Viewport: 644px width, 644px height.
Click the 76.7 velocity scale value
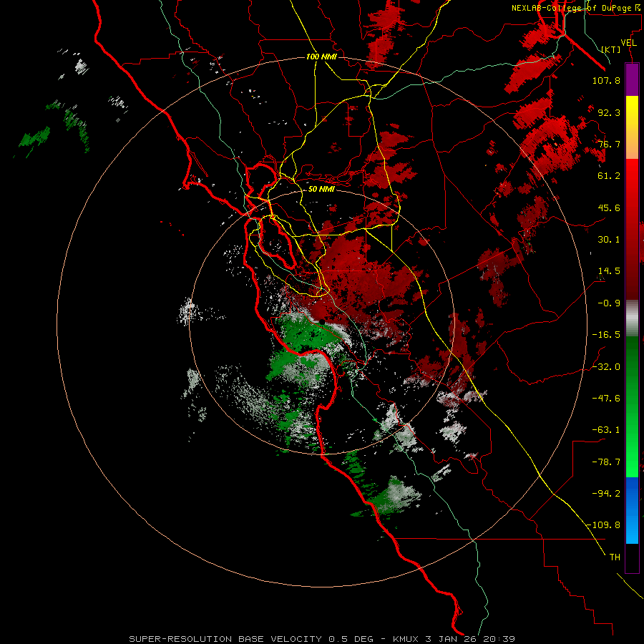pyautogui.click(x=609, y=144)
